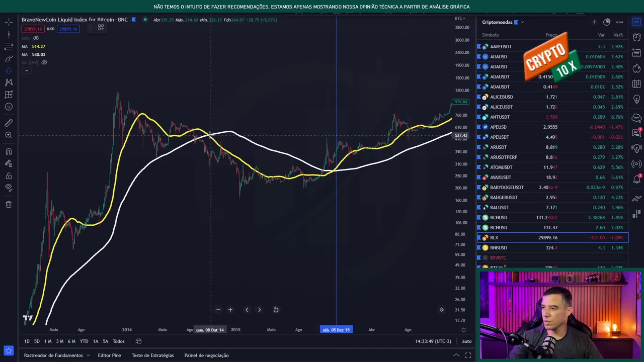This screenshot has height=362, width=644.
Task: Open chart axis settings gear
Action: [463, 330]
